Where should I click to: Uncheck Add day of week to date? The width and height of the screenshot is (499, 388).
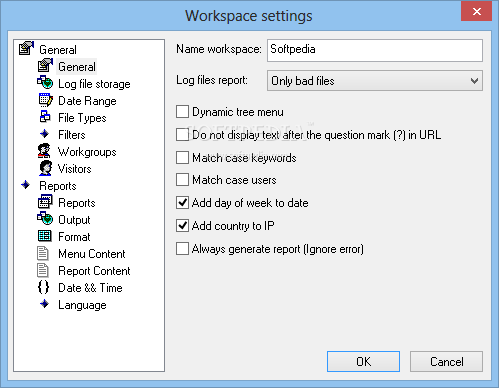pyautogui.click(x=182, y=203)
